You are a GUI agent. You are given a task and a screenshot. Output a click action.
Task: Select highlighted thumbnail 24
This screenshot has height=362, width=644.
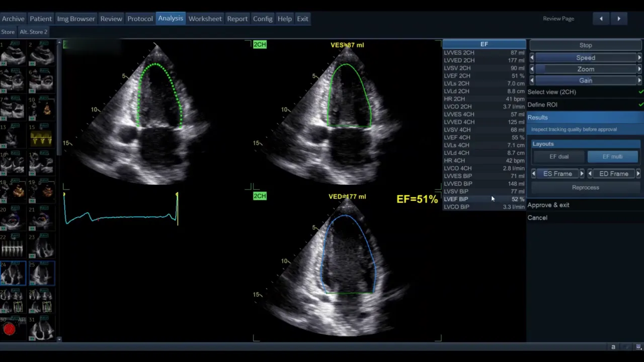point(13,273)
